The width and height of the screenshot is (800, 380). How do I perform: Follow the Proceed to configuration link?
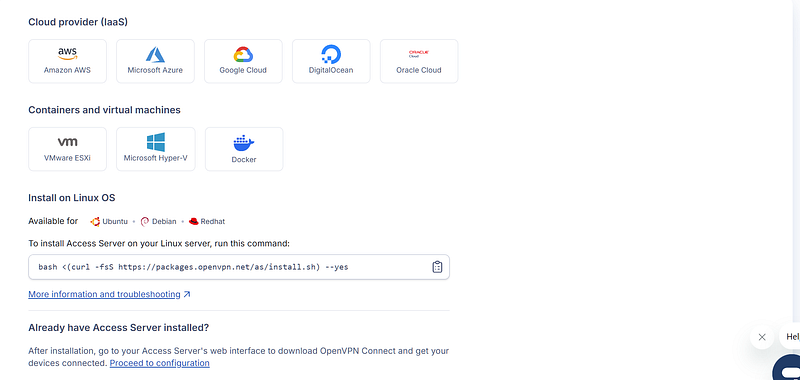(x=160, y=363)
